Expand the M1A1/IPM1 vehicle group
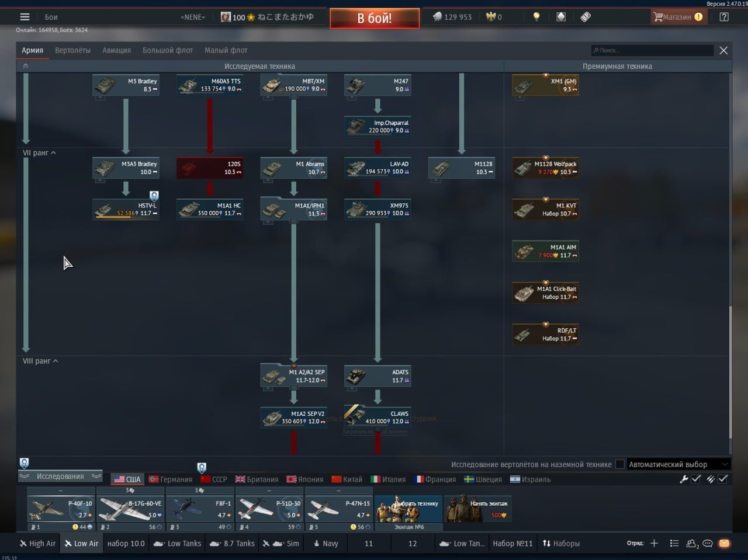This screenshot has height=560, width=748. 294,210
